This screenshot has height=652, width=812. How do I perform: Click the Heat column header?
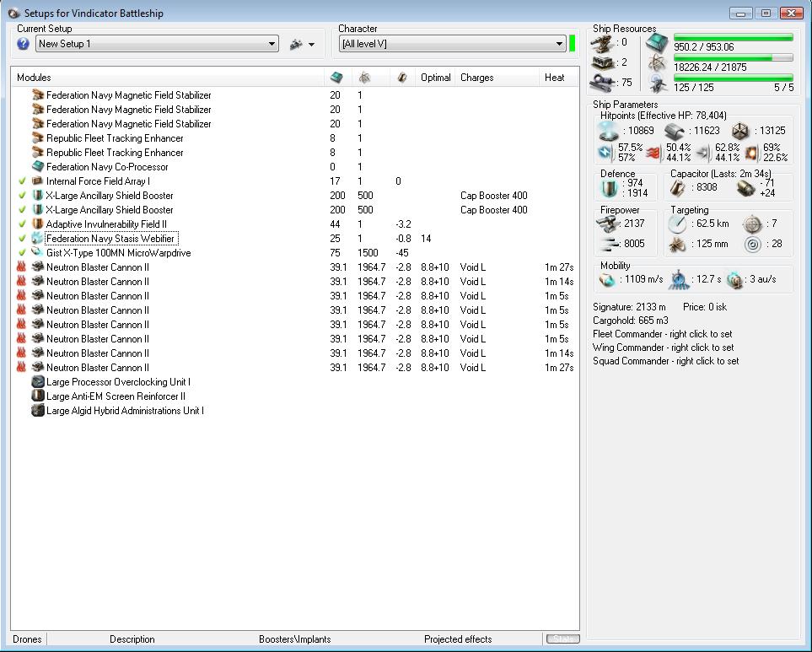559,78
